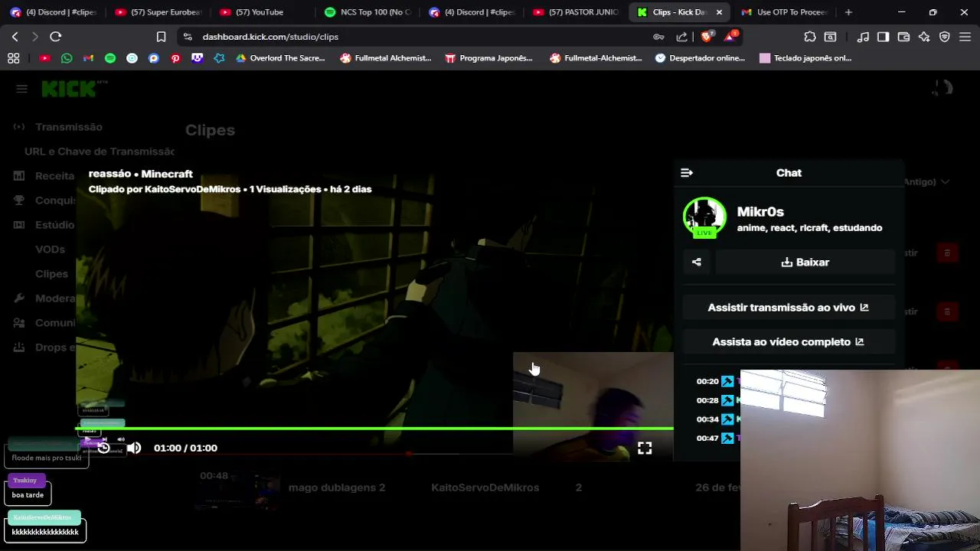Select the 00:34 chat timestamp

(x=707, y=419)
